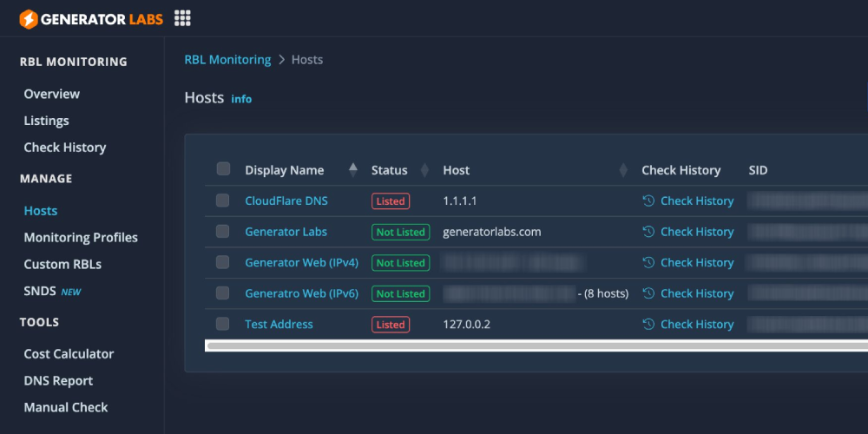Viewport: 868px width, 434px height.
Task: Check the Generatro Web (IPv6) row checkbox
Action: point(222,293)
